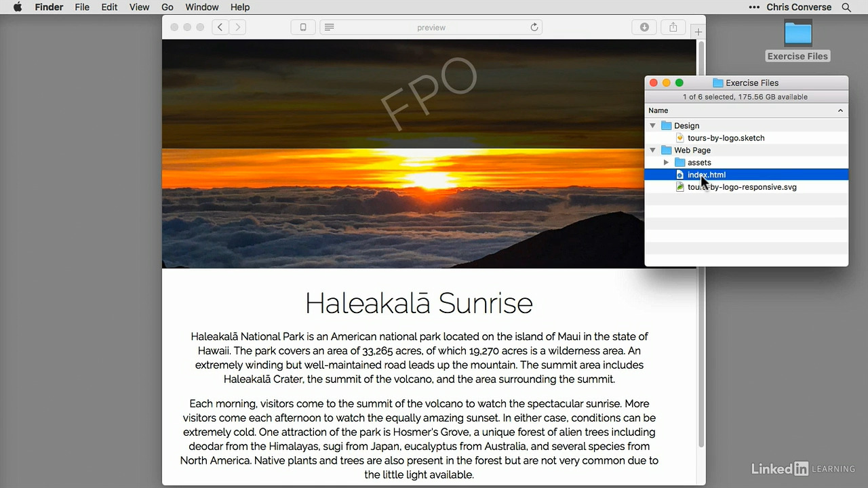Open the Exercise Files folder on the desktop
Image resolution: width=868 pixels, height=488 pixels.
pyautogui.click(x=797, y=33)
